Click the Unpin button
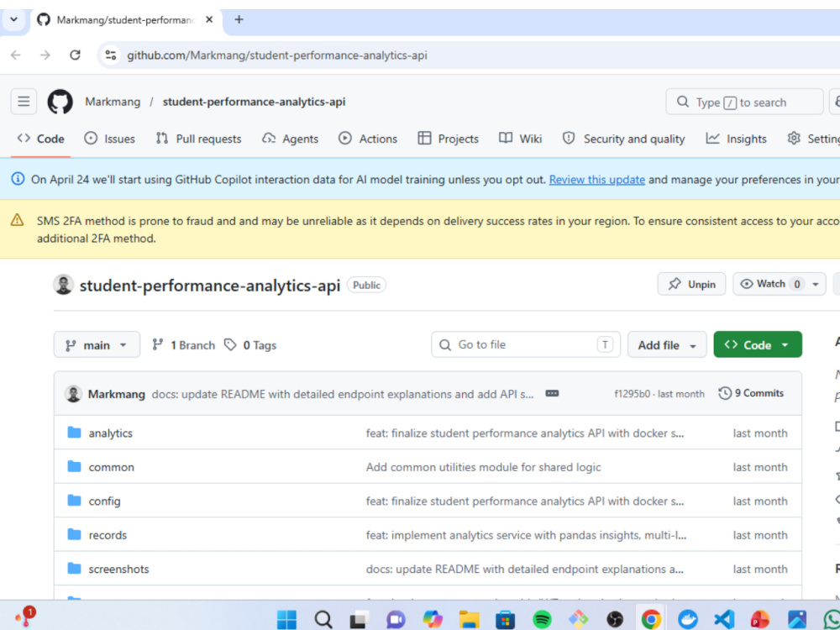 691,284
